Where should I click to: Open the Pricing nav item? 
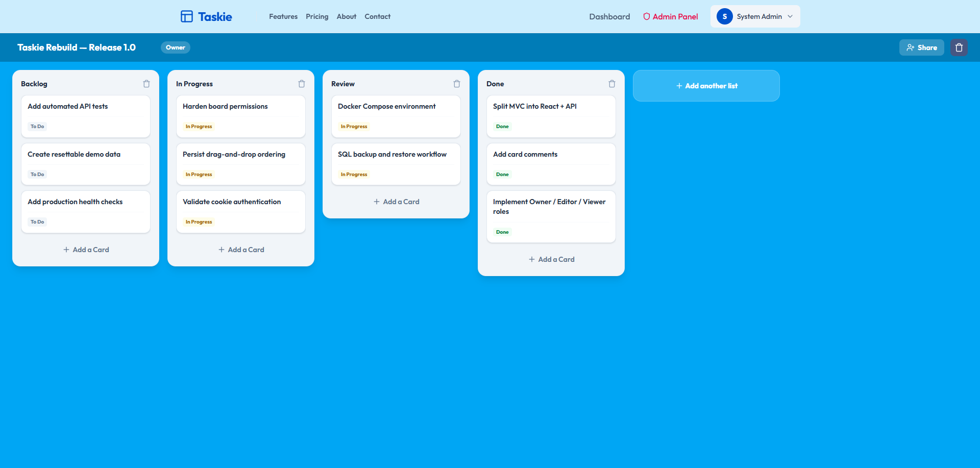click(x=317, y=16)
